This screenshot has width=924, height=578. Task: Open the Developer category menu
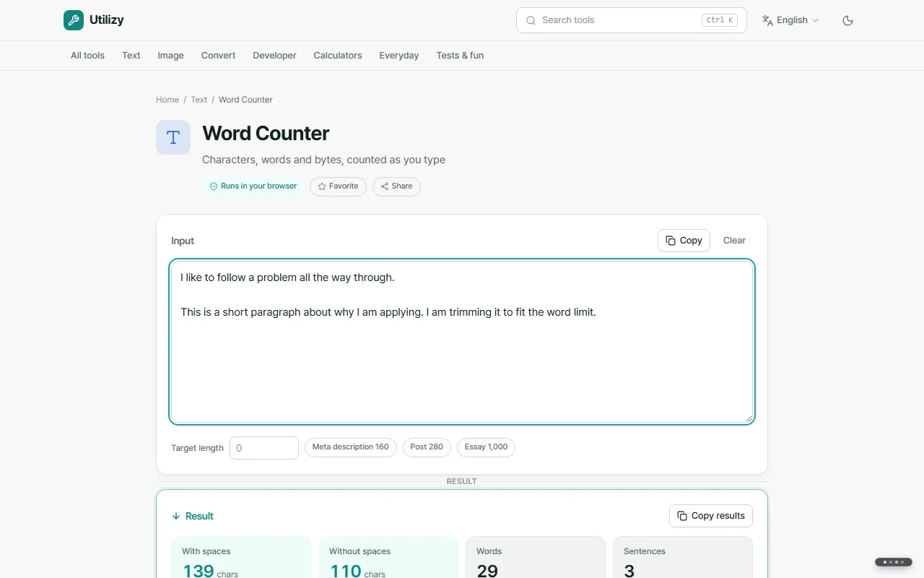tap(274, 56)
